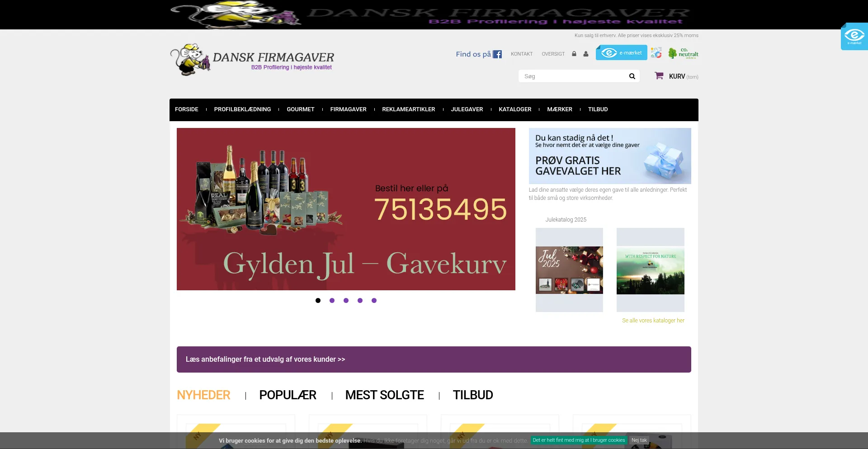
Task: Switch to the fourth carousel slide
Action: 360,301
